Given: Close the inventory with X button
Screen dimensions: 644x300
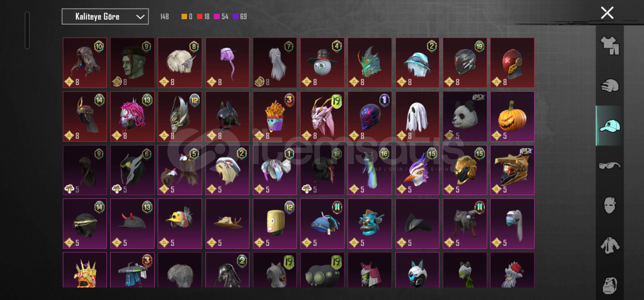Looking at the screenshot, I should coord(607,13).
